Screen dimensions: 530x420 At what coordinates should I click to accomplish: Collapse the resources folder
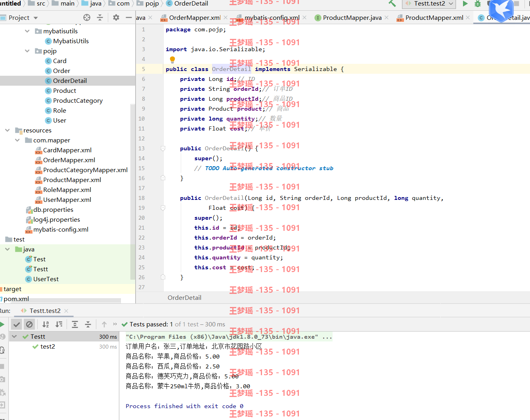click(7, 130)
